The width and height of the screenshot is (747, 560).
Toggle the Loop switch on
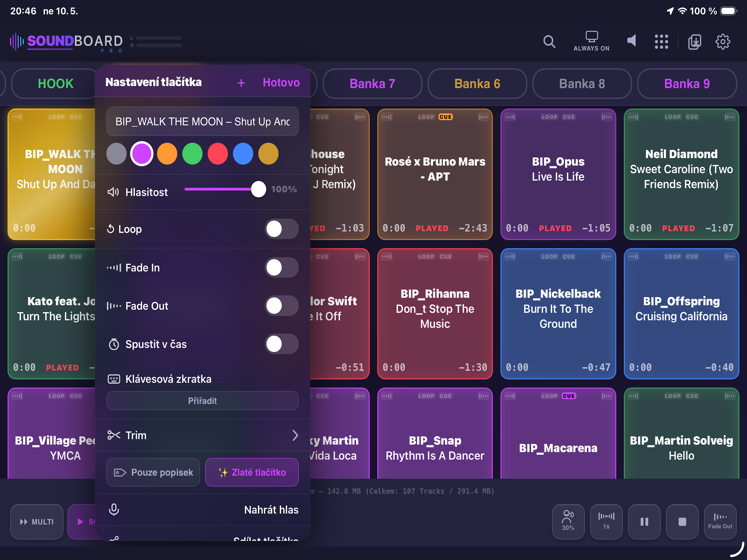pos(282,229)
